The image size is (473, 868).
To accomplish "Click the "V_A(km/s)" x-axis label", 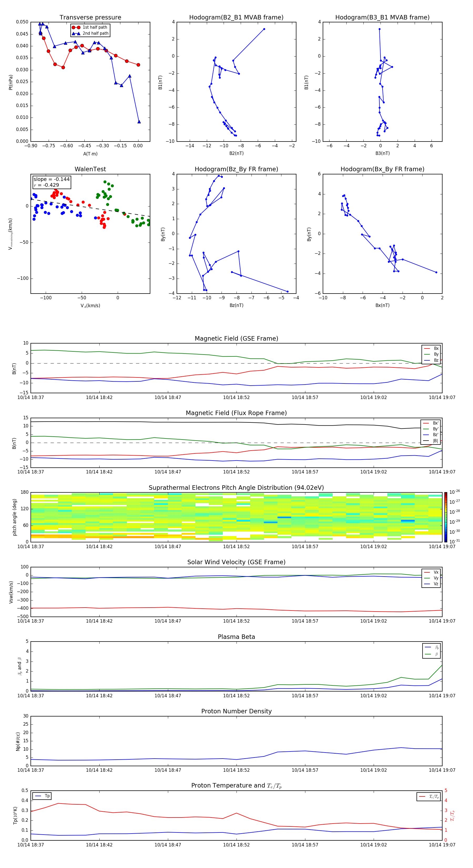I will click(x=90, y=306).
